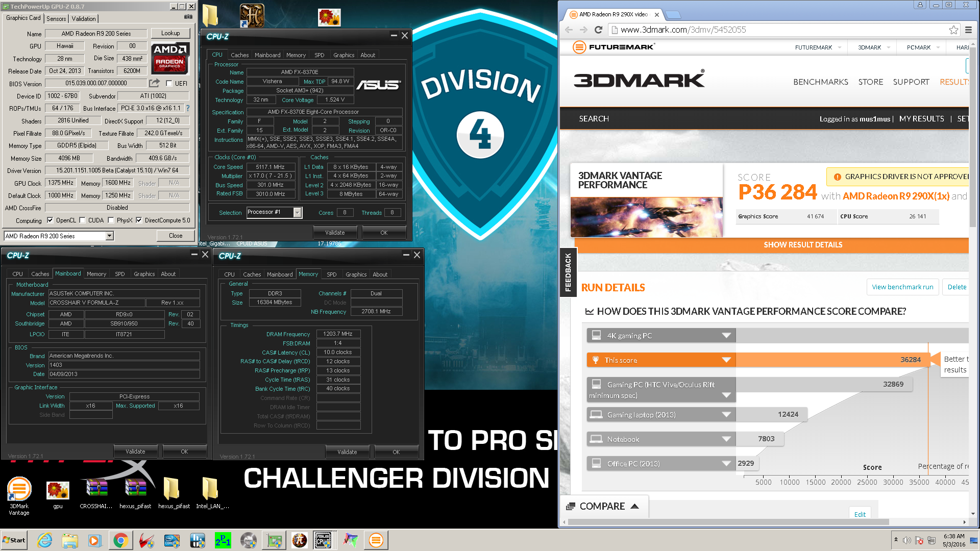Open the green Prime95 taskbar icon
The image size is (980, 551).
223,540
